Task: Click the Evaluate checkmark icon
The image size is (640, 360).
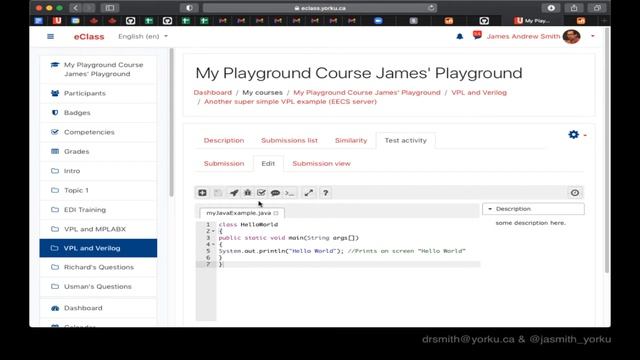Action: pos(261,193)
